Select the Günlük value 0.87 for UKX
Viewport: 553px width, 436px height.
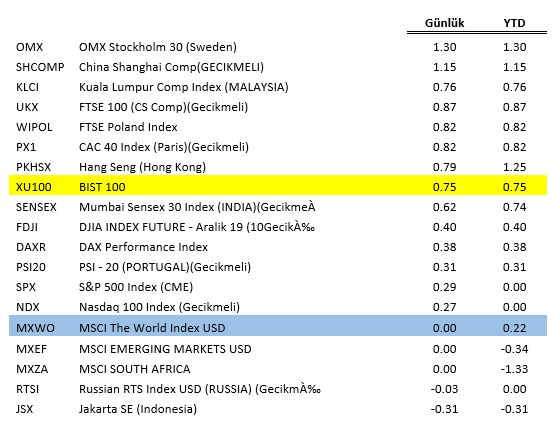(444, 107)
